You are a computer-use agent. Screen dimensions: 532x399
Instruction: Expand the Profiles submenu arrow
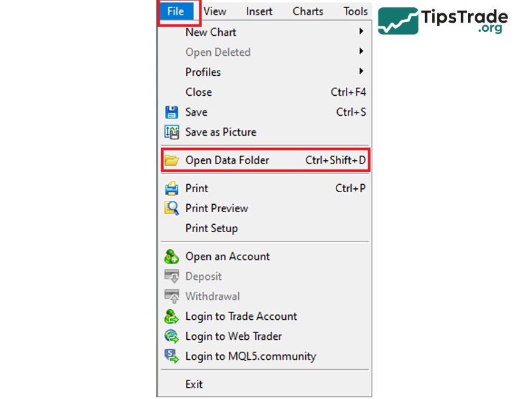point(361,72)
